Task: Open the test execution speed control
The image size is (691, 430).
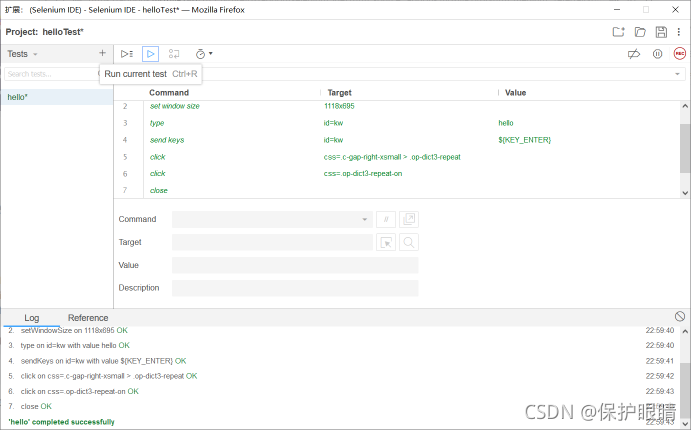Action: tap(204, 54)
